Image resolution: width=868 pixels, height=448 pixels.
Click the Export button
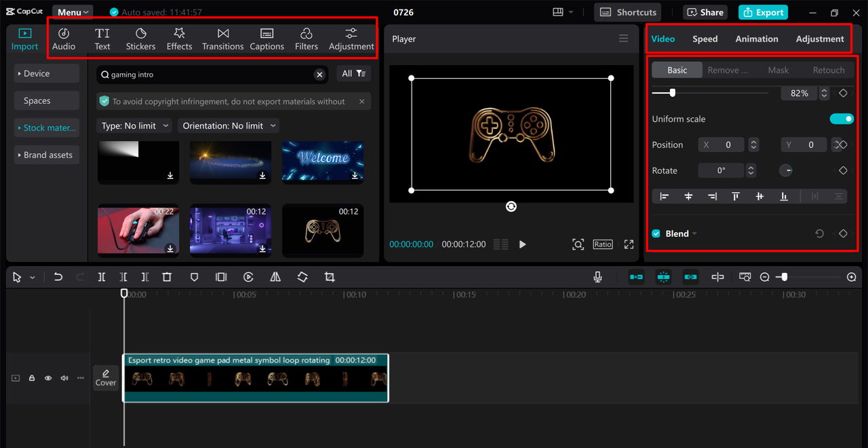[763, 12]
